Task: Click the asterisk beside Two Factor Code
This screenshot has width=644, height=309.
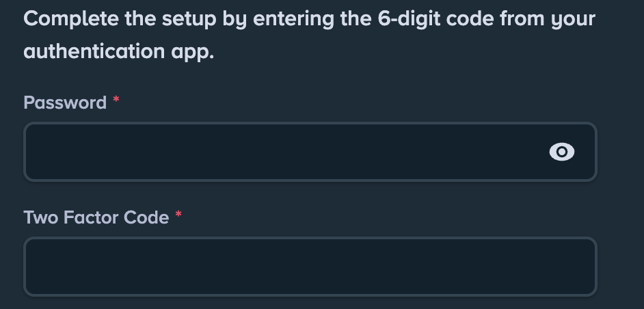Action: coord(178,215)
